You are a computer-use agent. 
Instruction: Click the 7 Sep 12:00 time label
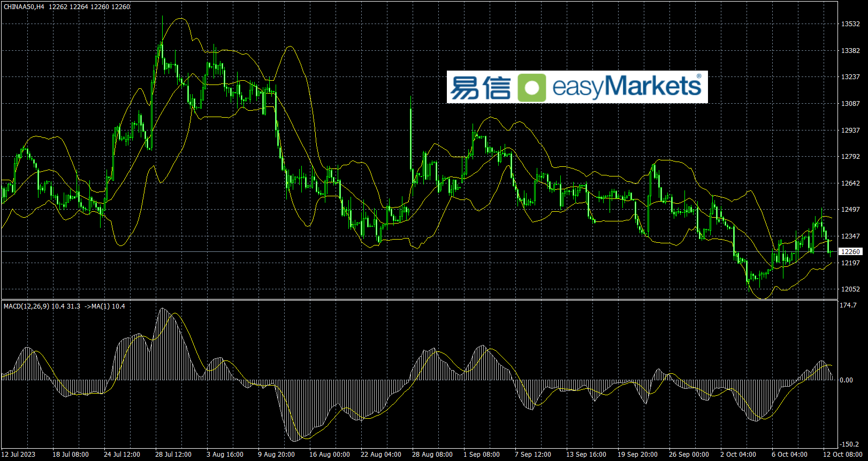pyautogui.click(x=533, y=455)
